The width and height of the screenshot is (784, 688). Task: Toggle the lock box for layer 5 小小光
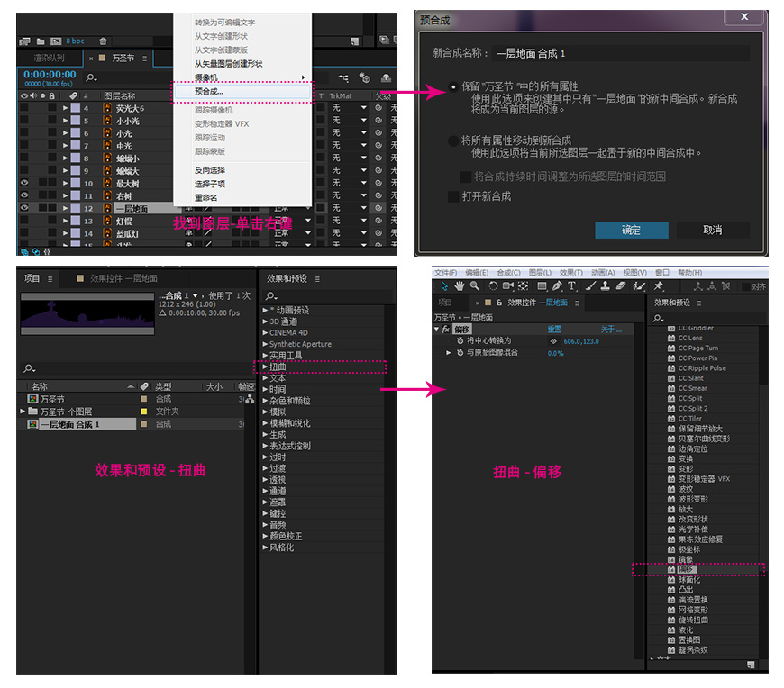click(x=52, y=121)
